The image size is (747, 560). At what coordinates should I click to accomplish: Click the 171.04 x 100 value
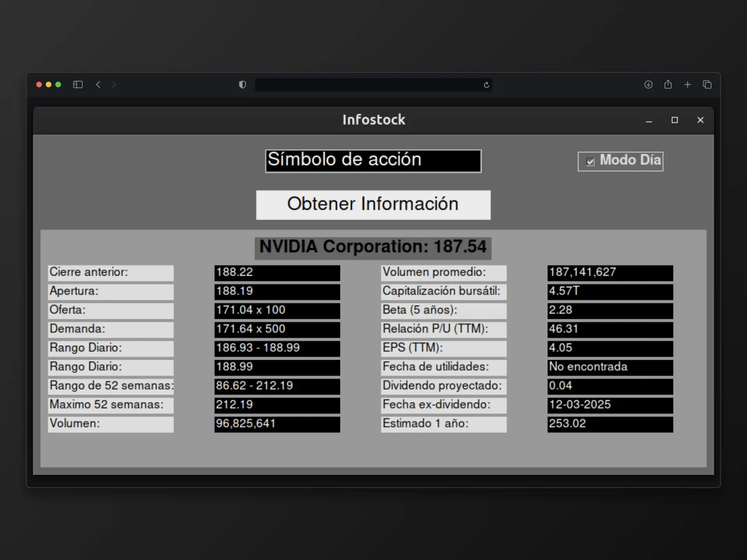coord(277,311)
